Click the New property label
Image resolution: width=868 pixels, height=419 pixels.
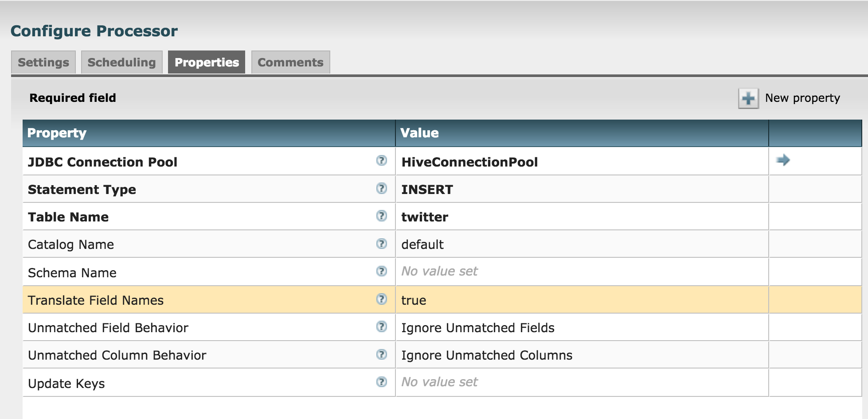[x=802, y=98]
